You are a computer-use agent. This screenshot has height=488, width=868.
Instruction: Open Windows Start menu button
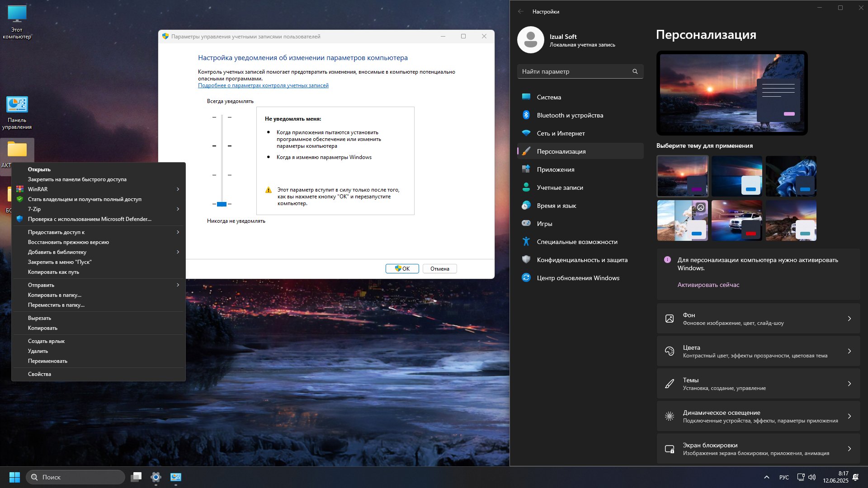[14, 477]
